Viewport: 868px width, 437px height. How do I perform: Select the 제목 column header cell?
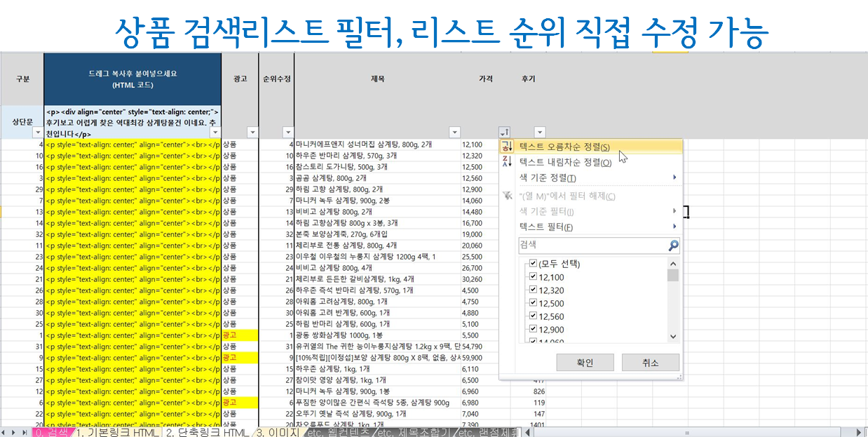point(377,79)
